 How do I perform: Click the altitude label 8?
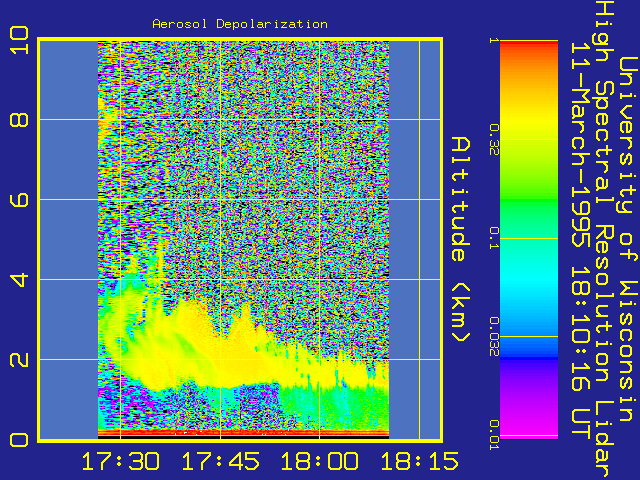[19, 120]
